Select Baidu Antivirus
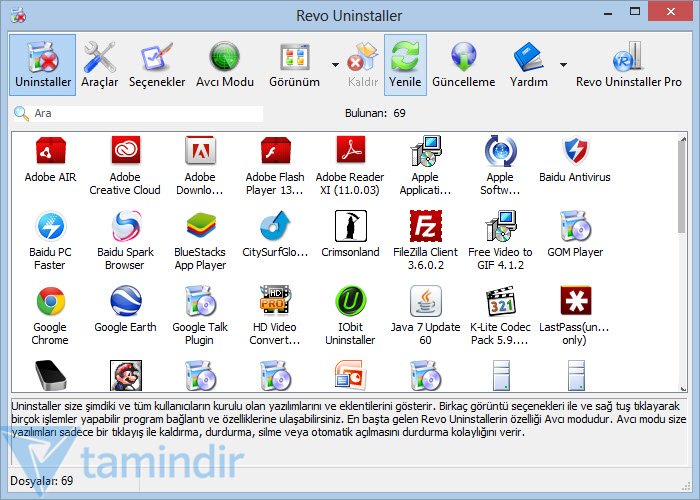This screenshot has width=700, height=500. 575,160
